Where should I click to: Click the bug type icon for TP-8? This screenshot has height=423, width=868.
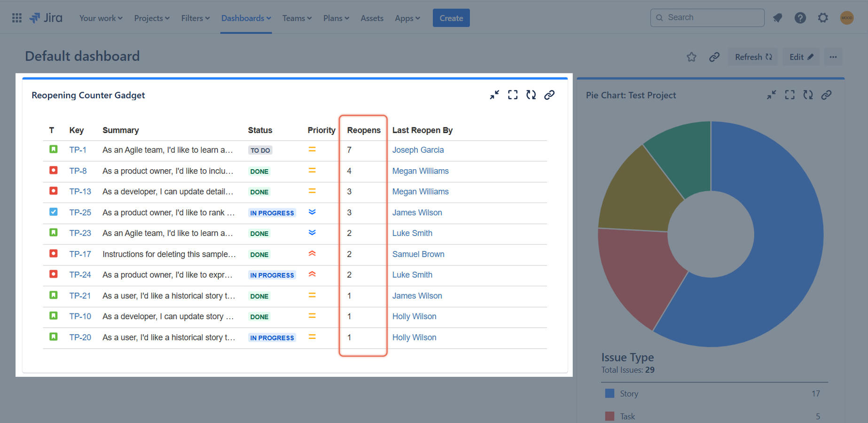[x=54, y=170]
